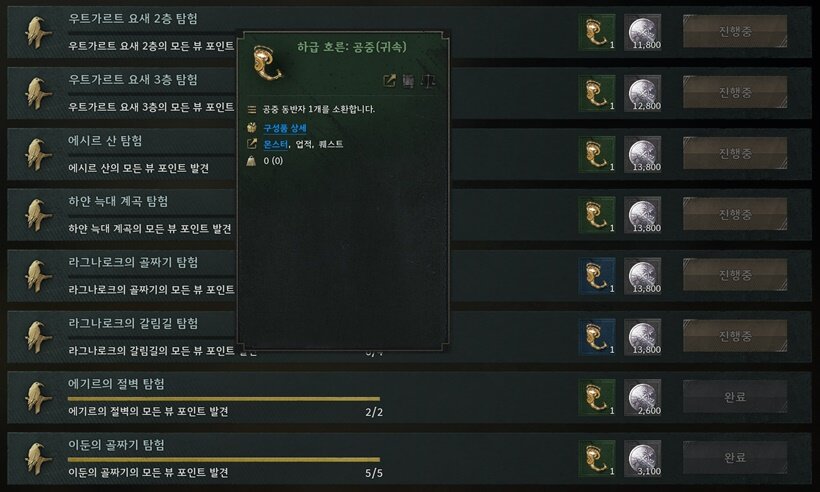The height and width of the screenshot is (492, 820).
Task: Click the 진행중 button for 에시르 산 탐험
Action: click(735, 153)
